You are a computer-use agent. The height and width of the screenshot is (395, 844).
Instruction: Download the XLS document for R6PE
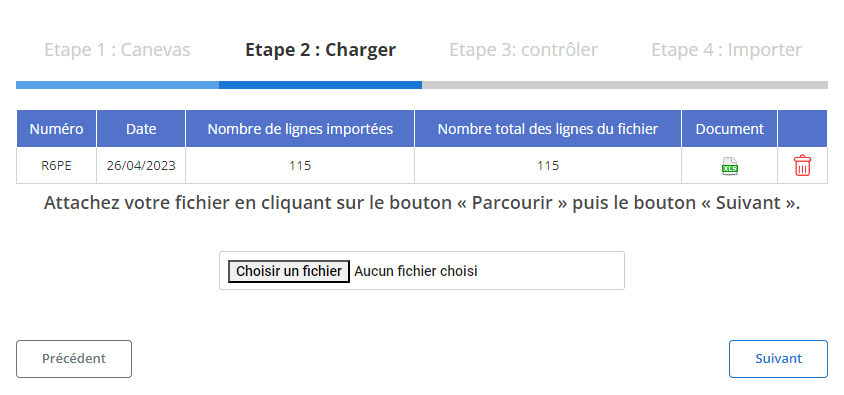click(x=729, y=166)
